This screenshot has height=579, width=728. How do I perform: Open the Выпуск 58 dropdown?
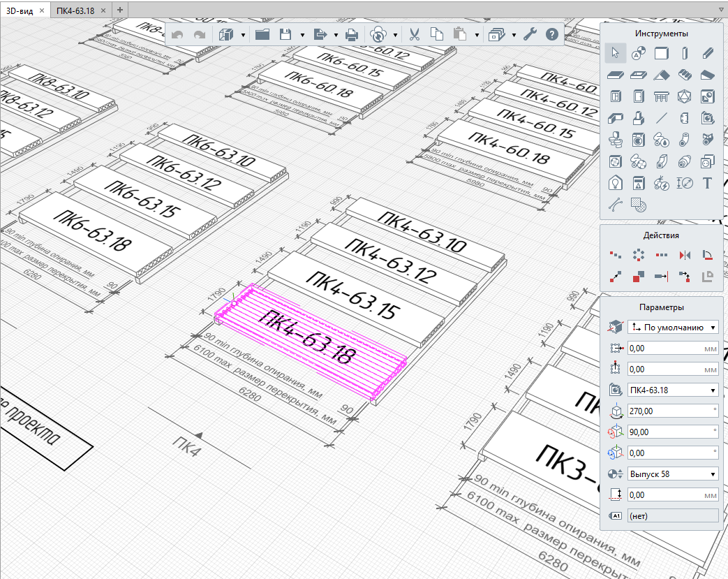point(673,474)
